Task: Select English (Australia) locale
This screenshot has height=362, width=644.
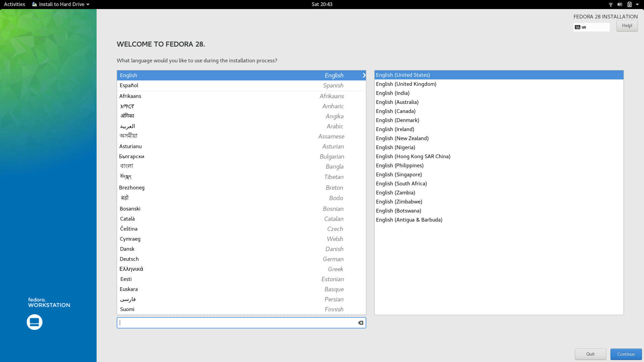Action: click(x=499, y=102)
